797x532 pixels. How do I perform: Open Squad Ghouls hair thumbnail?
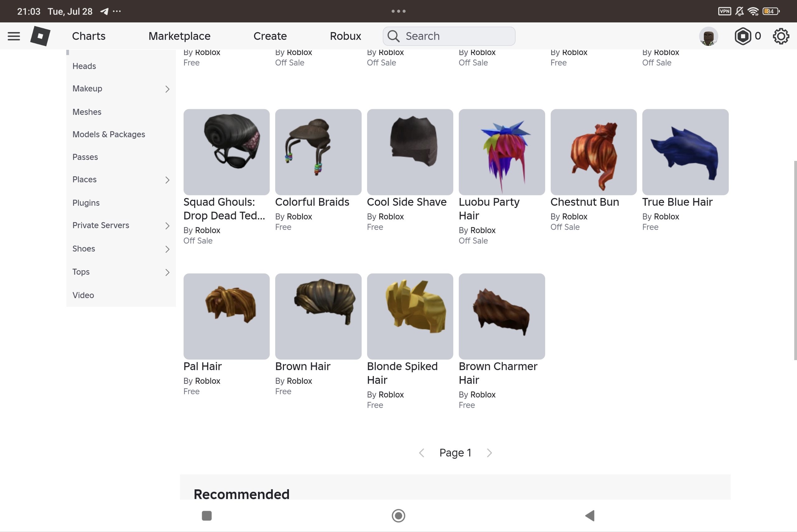click(226, 152)
